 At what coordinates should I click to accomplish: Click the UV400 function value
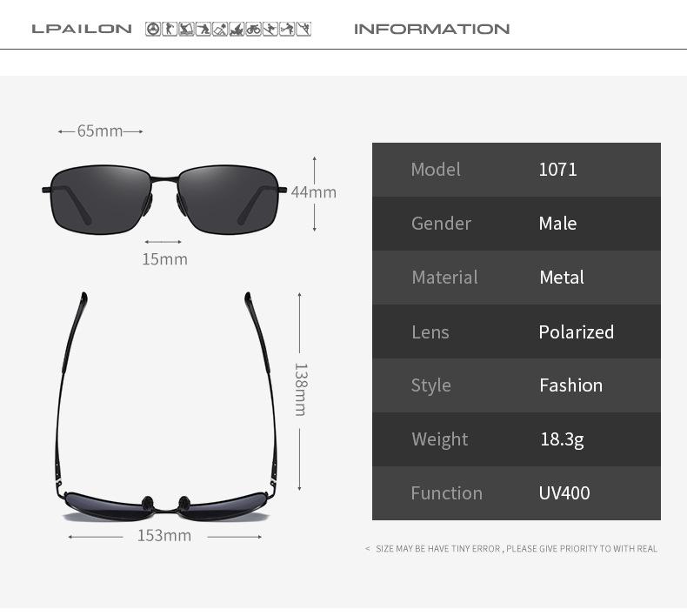pos(564,493)
